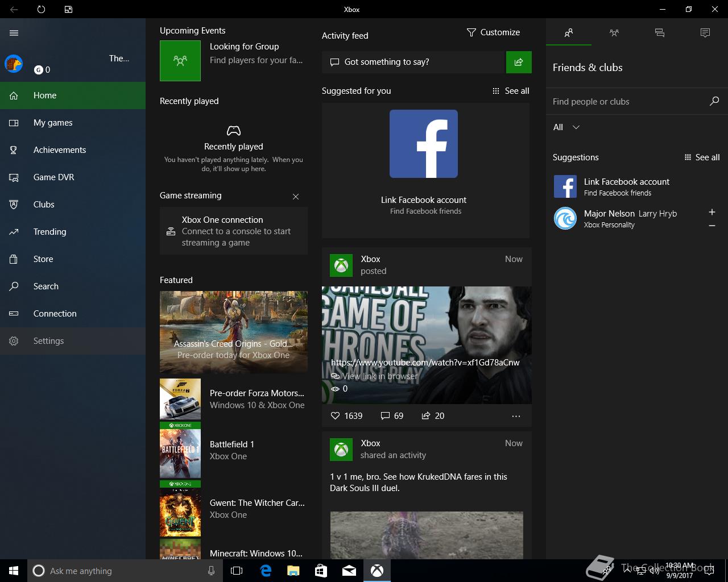
Task: Open Windows Start menu
Action: [14, 571]
